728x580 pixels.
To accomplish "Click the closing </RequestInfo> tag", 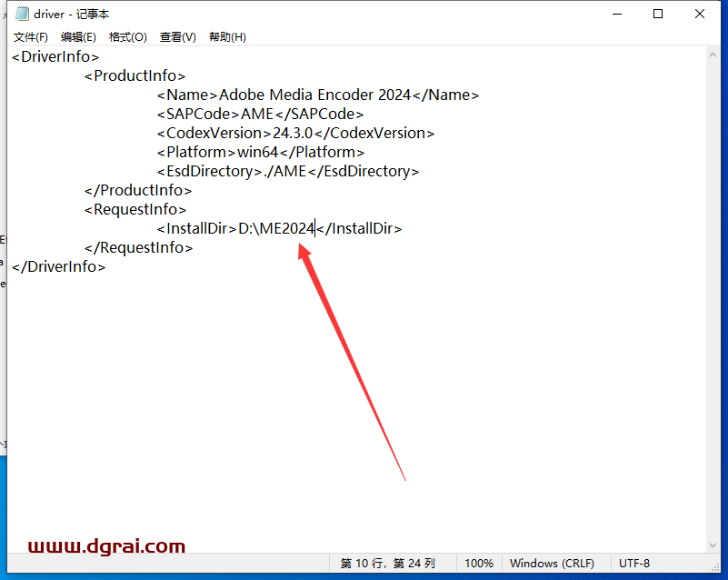I will [x=138, y=247].
